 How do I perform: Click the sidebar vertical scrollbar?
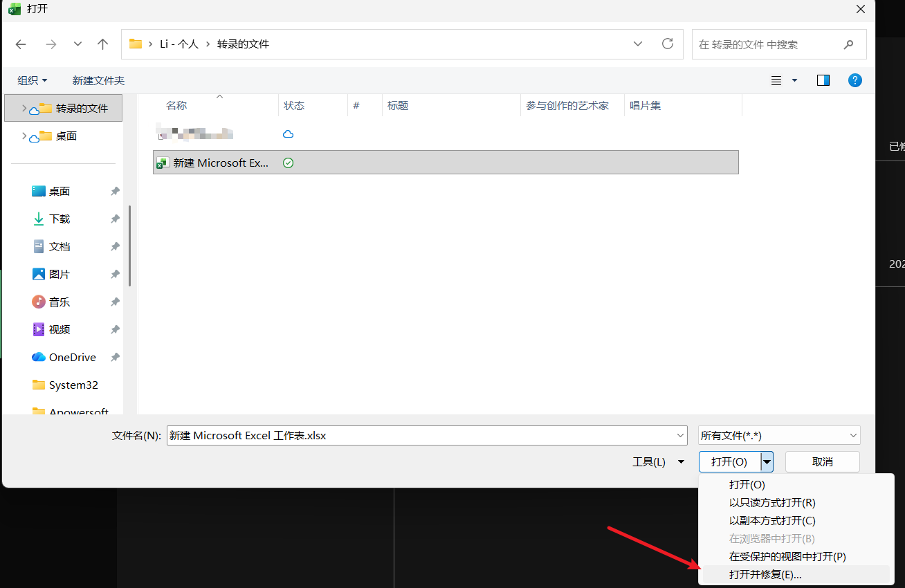click(x=129, y=246)
